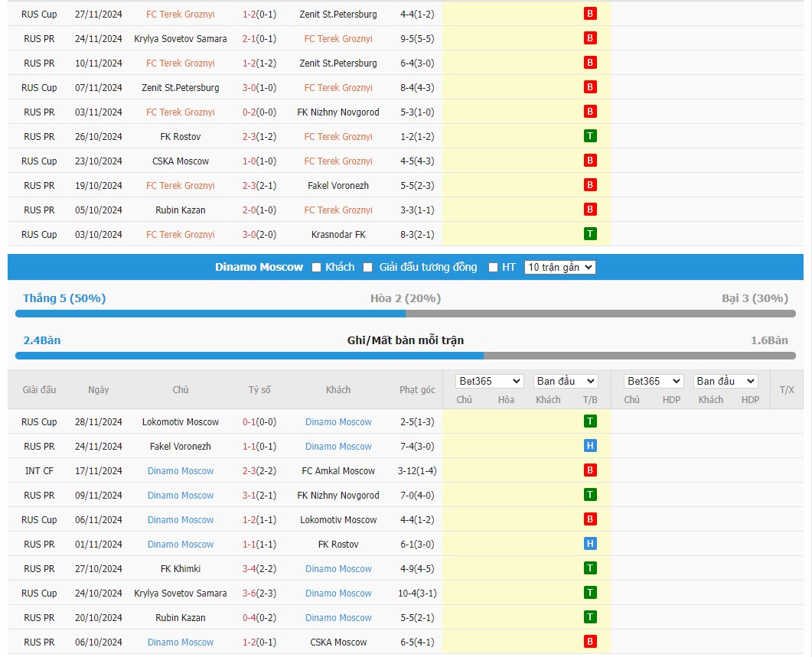
Task: Click the B badge for Dinamo 1-2 CSKA Moscow
Action: [590, 642]
